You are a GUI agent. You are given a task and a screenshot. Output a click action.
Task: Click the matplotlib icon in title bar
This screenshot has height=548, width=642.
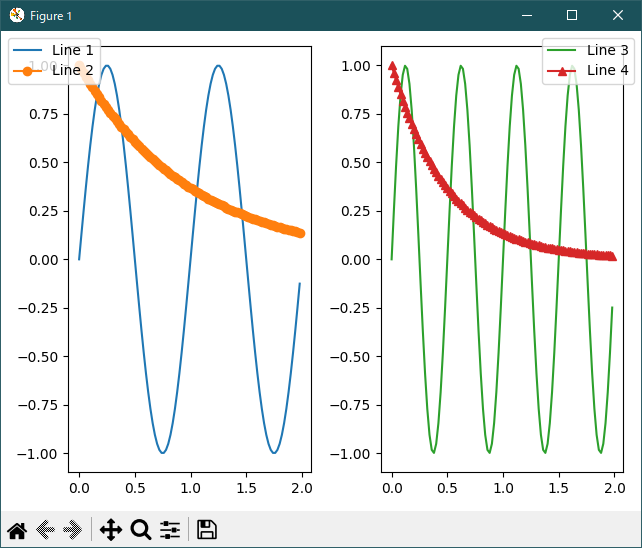17,16
